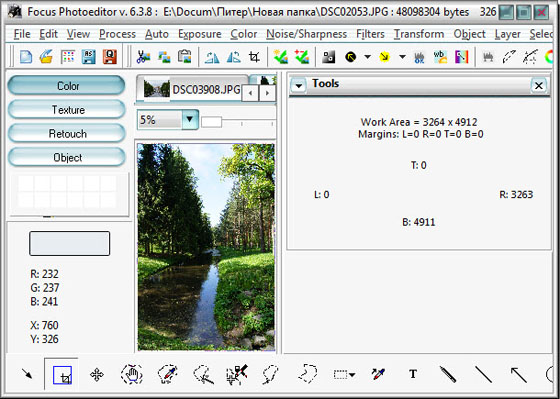Select the straight line tool
560x399 pixels.
(483, 374)
